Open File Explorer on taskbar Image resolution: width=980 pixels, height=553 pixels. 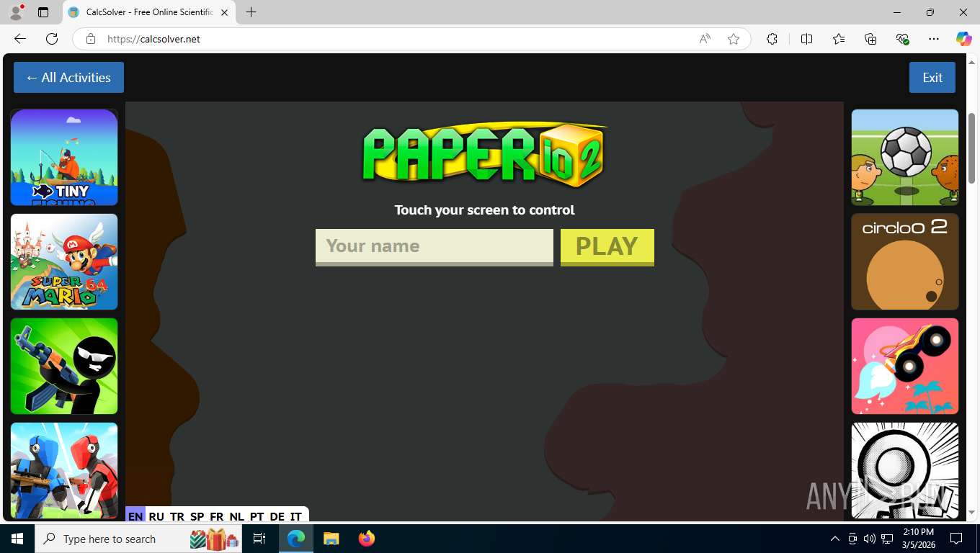[x=331, y=539]
